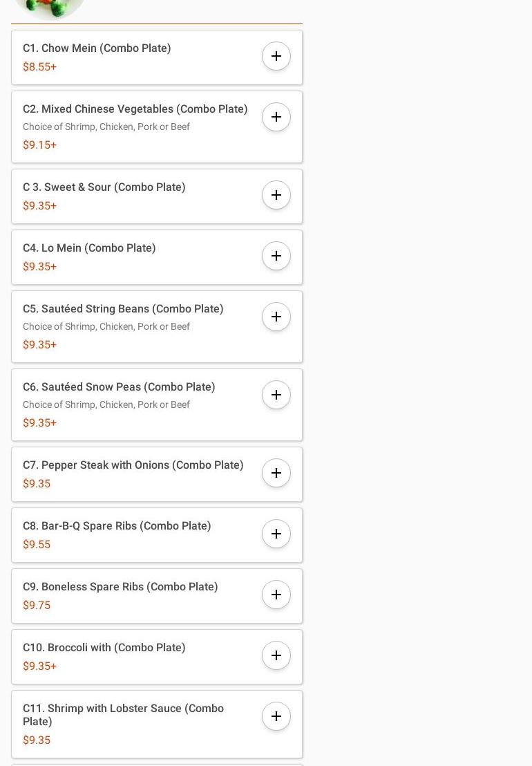This screenshot has height=766, width=532.
Task: Click plus for C10 Broccoli combo
Action: [276, 655]
